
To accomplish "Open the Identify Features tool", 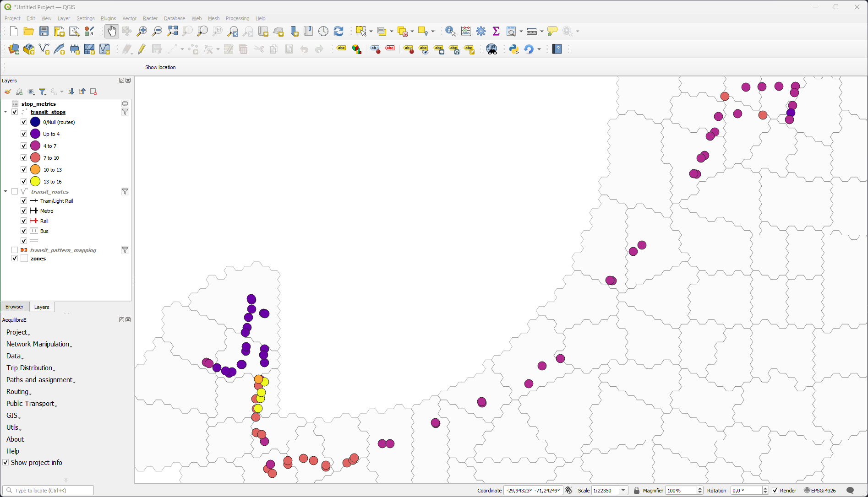I will click(x=450, y=31).
